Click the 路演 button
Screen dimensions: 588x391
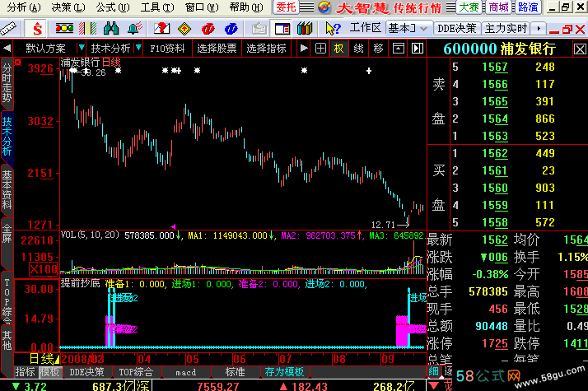(x=528, y=7)
